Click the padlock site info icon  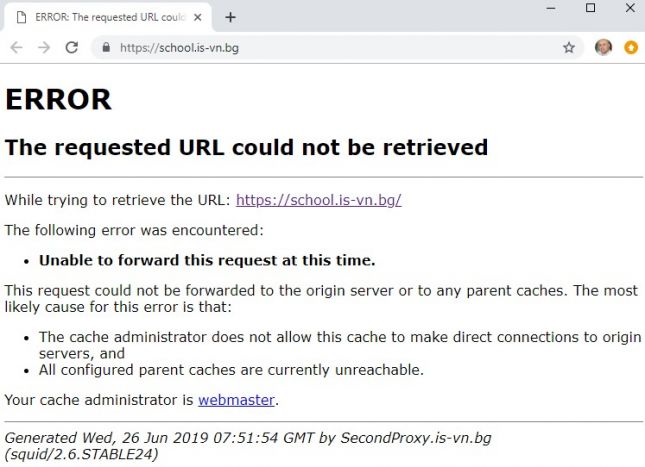pyautogui.click(x=106, y=47)
